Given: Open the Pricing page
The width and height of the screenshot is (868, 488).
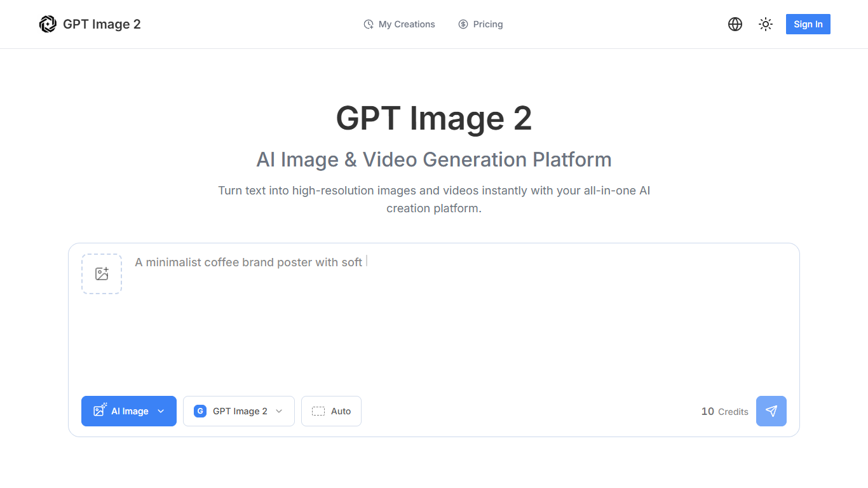Looking at the screenshot, I should pos(480,24).
